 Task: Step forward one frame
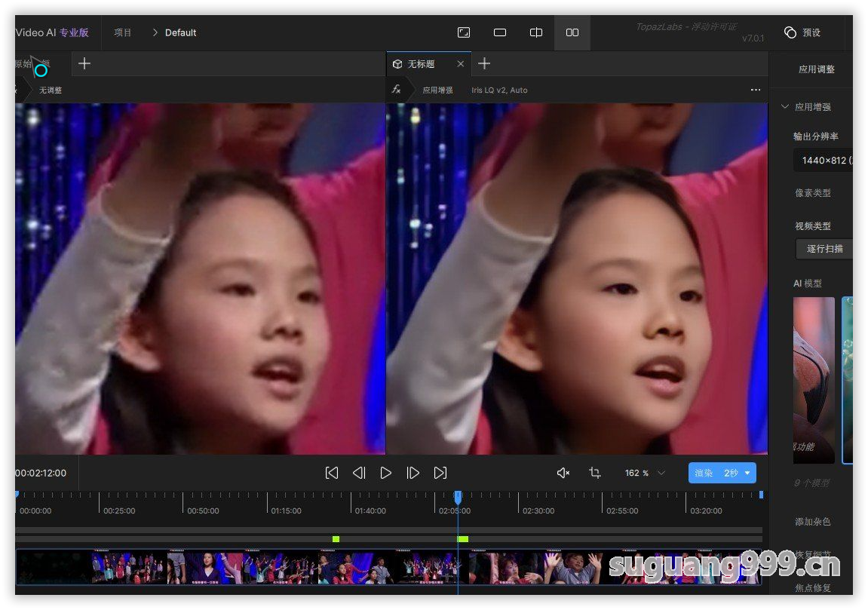413,473
